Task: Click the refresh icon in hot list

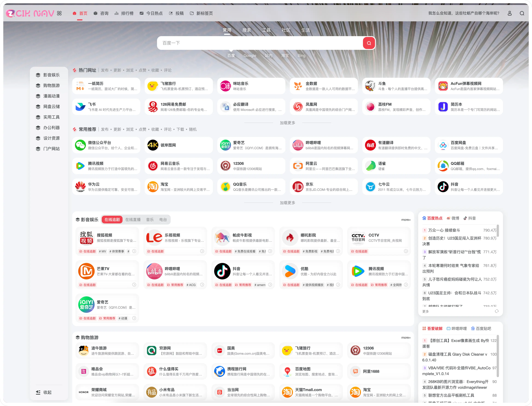Action: coord(497,311)
